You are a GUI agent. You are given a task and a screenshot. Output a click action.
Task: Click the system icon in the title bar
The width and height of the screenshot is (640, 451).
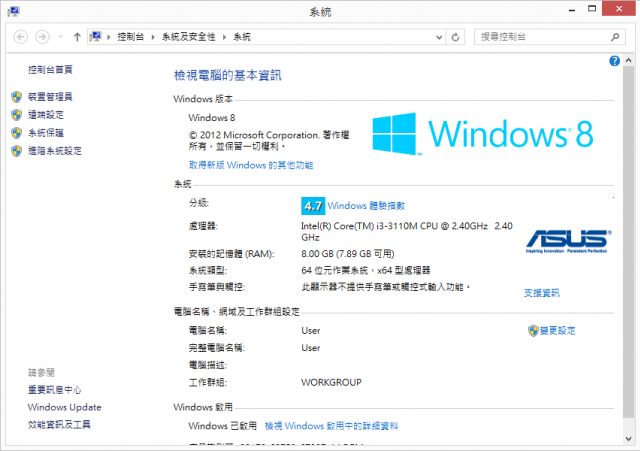[13, 11]
